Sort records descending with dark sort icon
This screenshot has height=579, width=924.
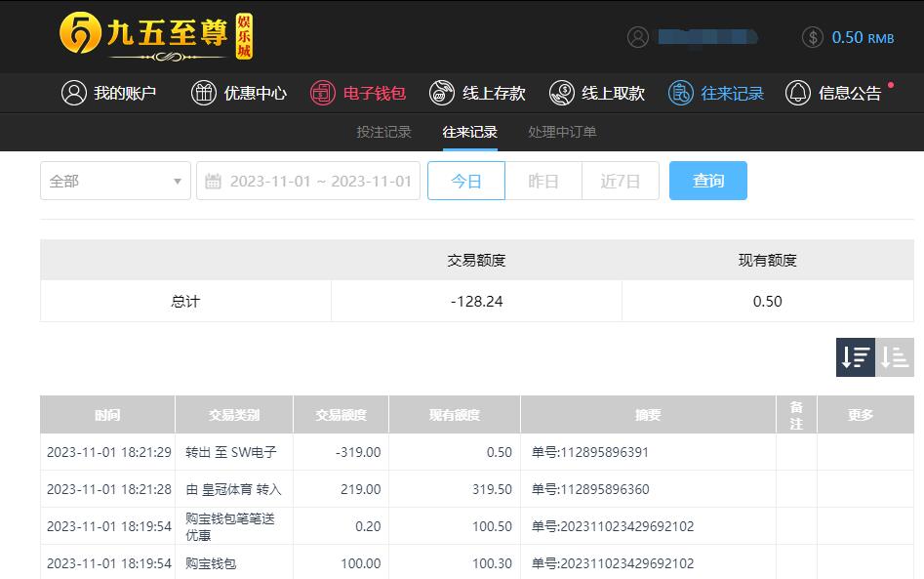point(856,357)
